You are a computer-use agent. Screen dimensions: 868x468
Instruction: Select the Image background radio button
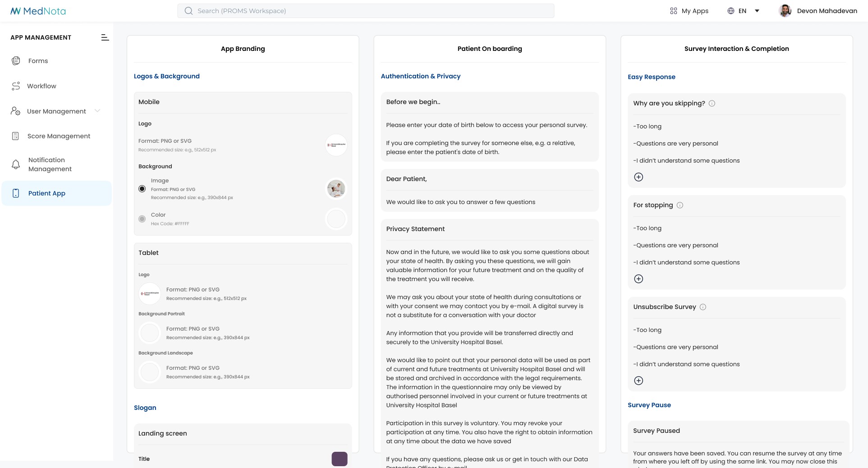tap(142, 189)
